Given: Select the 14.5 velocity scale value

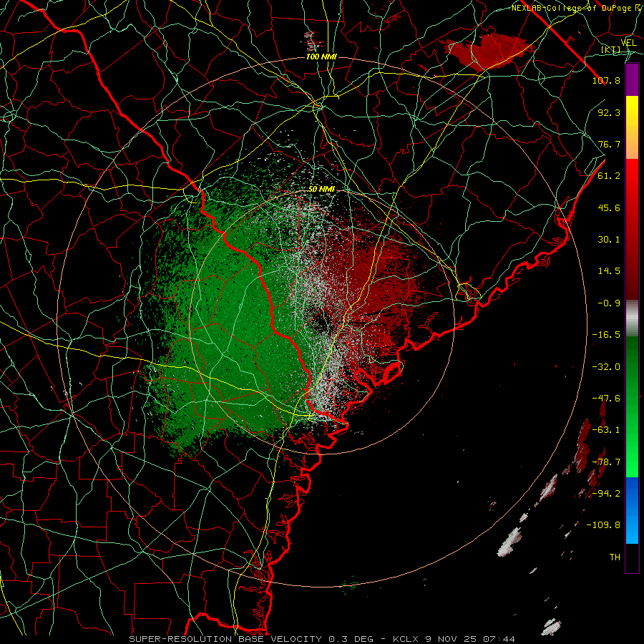Looking at the screenshot, I should tap(609, 271).
